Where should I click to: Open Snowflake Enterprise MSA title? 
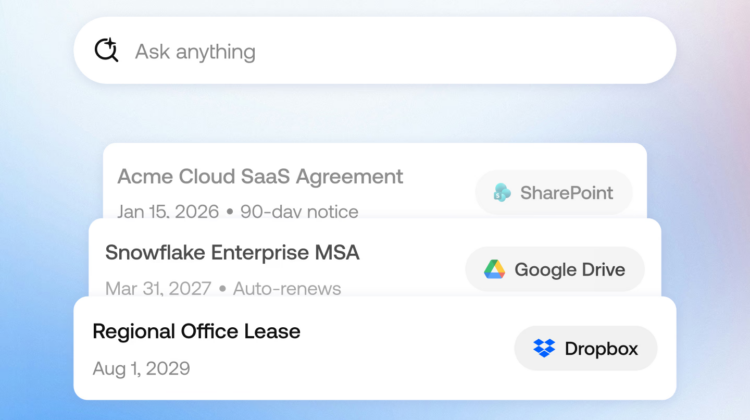(232, 253)
